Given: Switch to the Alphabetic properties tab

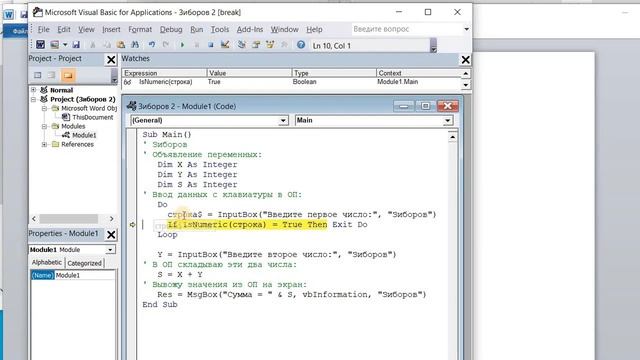Looking at the screenshot, I should coord(47,262).
